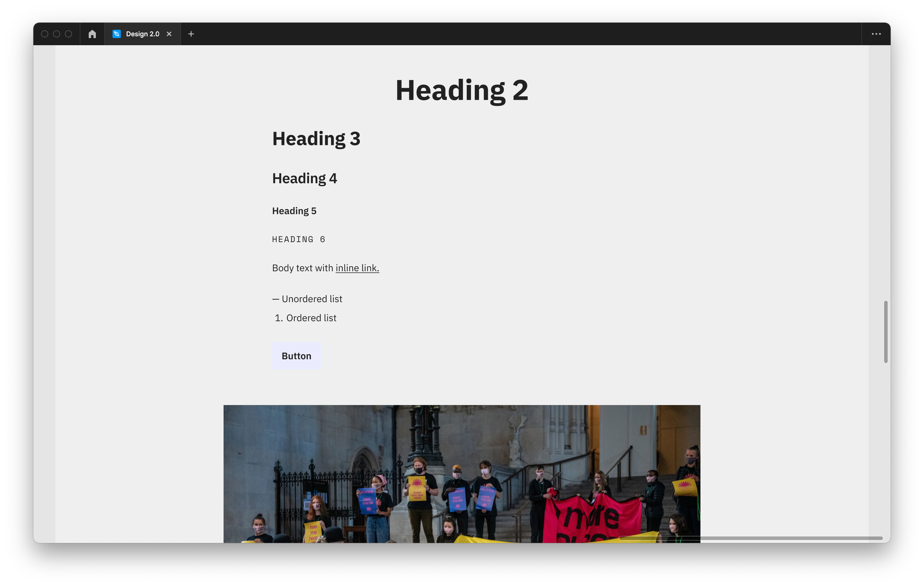The height and width of the screenshot is (587, 924).
Task: Click the first window control circle
Action: click(45, 34)
